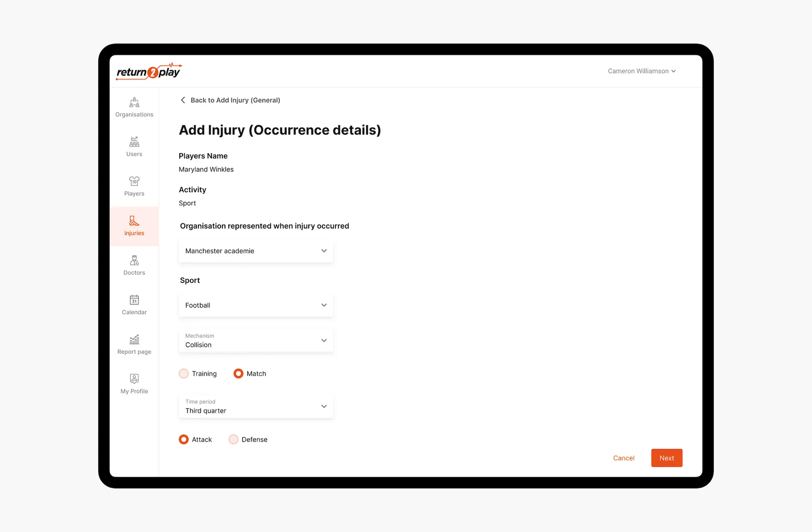Open Cameron Williamson account menu
The width and height of the screenshot is (812, 532).
coord(642,71)
